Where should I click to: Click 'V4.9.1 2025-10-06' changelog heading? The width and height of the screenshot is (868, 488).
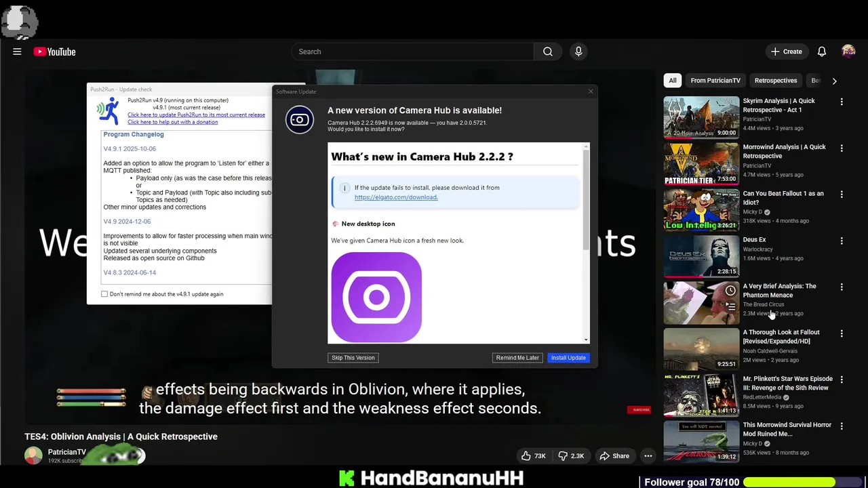point(130,148)
